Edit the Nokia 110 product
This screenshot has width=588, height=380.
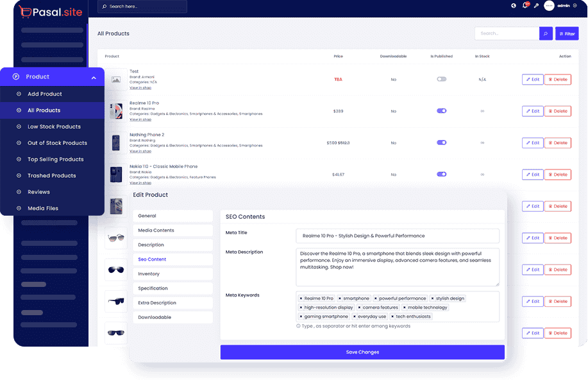coord(532,175)
